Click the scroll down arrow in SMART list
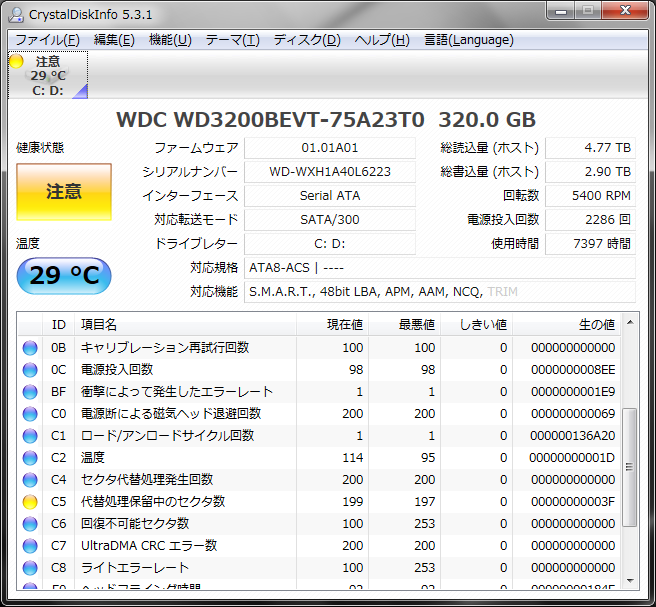The image size is (656, 607). (x=630, y=580)
